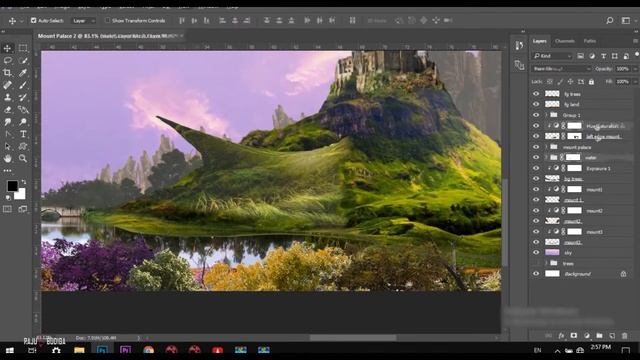Screen dimensions: 640x360
Task: Select the Healing Brush tool
Action: pyautogui.click(x=7, y=85)
